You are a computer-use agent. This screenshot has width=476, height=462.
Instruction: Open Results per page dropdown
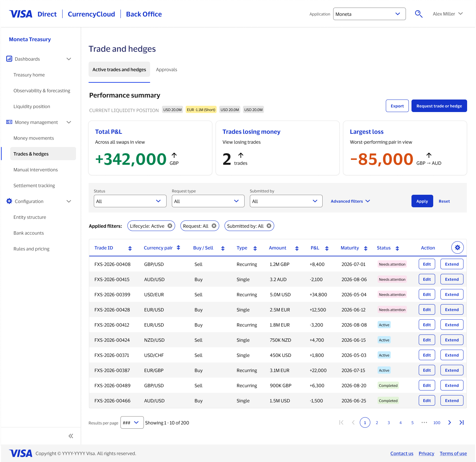[x=132, y=422]
